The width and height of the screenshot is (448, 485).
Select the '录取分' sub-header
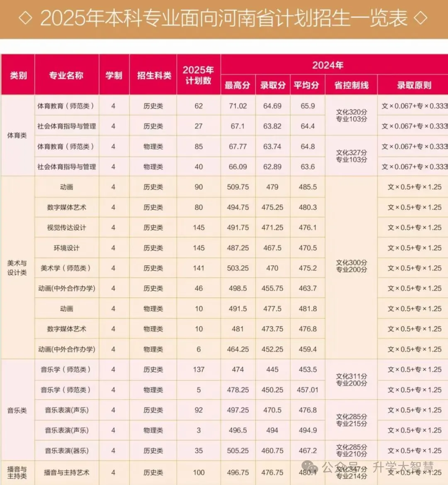(x=273, y=85)
